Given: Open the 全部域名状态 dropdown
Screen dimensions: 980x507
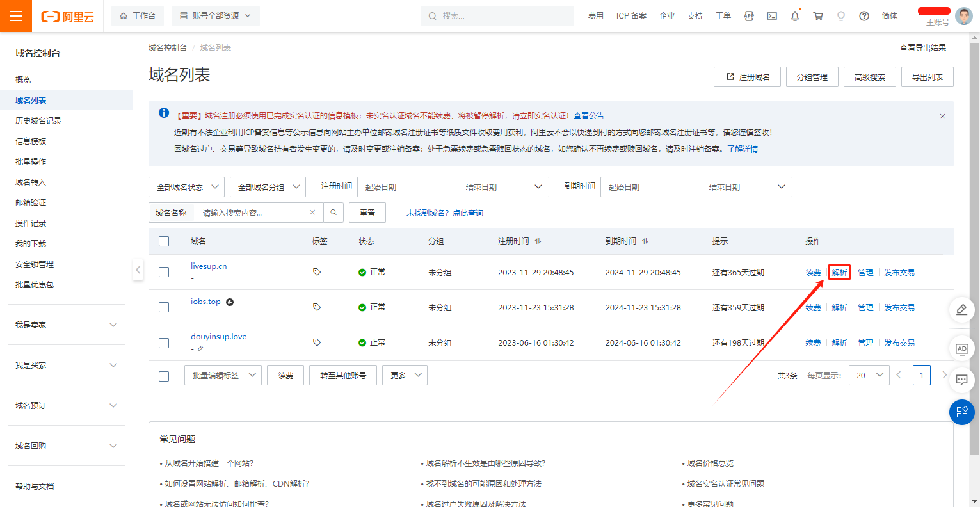Looking at the screenshot, I should [x=186, y=187].
